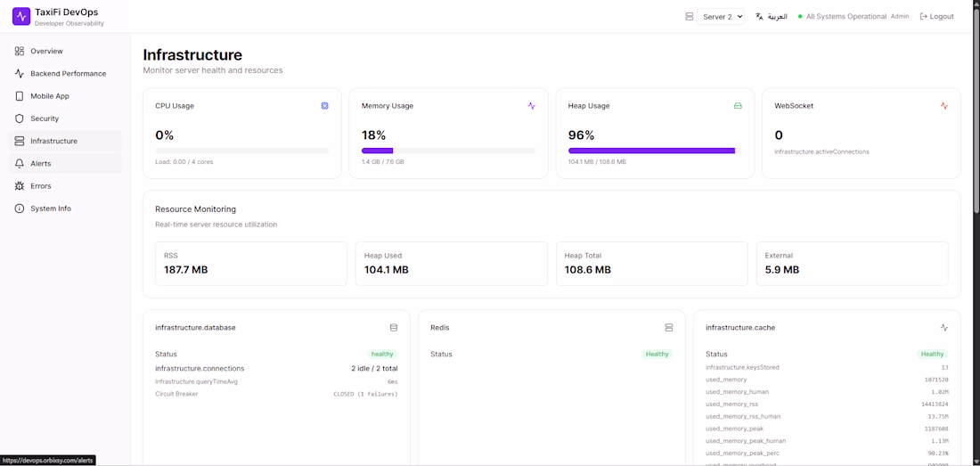Click the Security shield icon
This screenshot has width=980, height=466.
[x=20, y=119]
